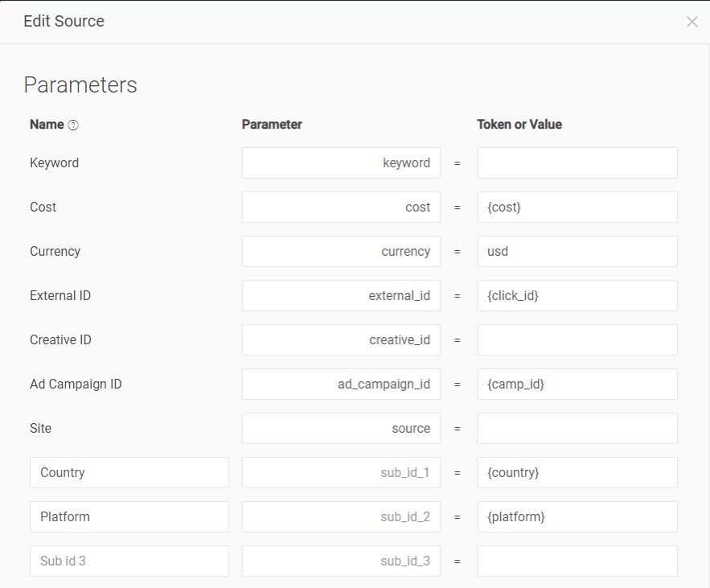This screenshot has height=588, width=710.
Task: Close the Edit Source dialog
Action: [692, 22]
